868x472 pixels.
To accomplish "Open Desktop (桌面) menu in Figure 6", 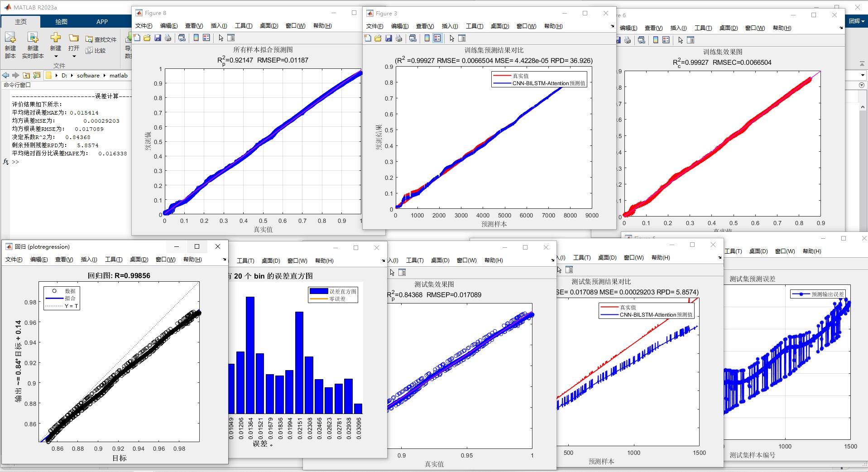I will [729, 28].
